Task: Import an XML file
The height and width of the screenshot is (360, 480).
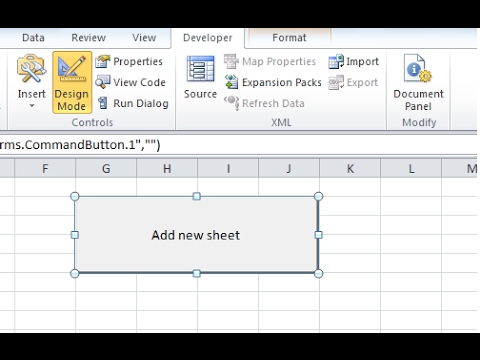Action: point(354,61)
